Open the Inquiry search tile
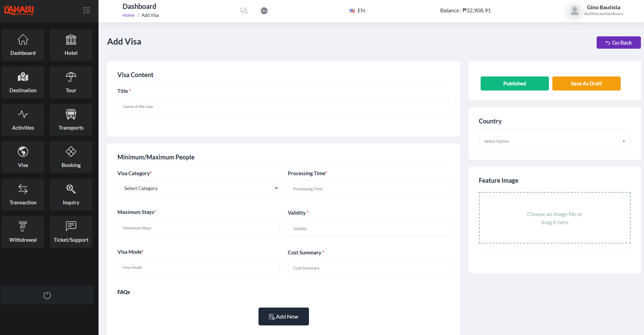The height and width of the screenshot is (335, 644). [x=71, y=194]
